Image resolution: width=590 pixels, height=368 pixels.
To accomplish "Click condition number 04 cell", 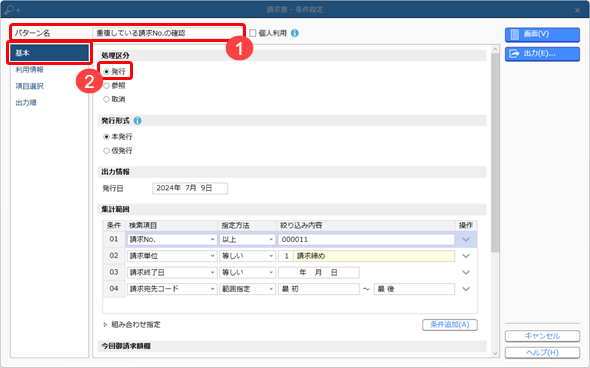I will tap(114, 289).
